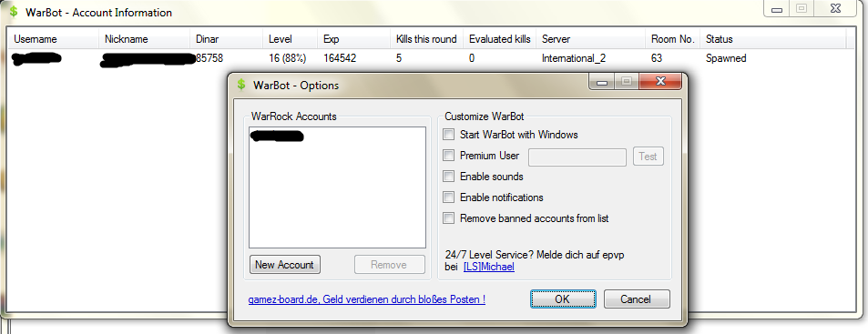This screenshot has width=868, height=334.
Task: Click the room number 63
Action: point(657,58)
